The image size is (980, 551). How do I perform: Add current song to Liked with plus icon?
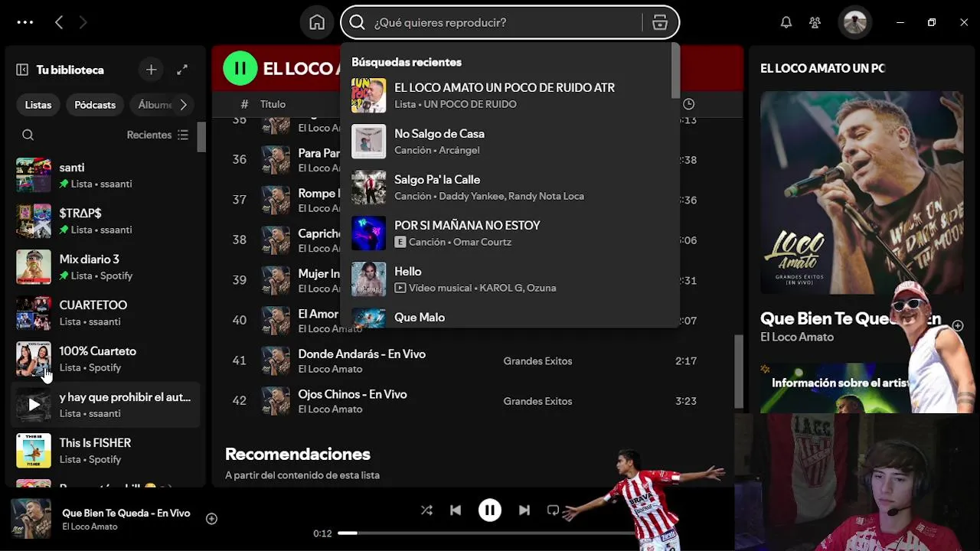coord(212,519)
